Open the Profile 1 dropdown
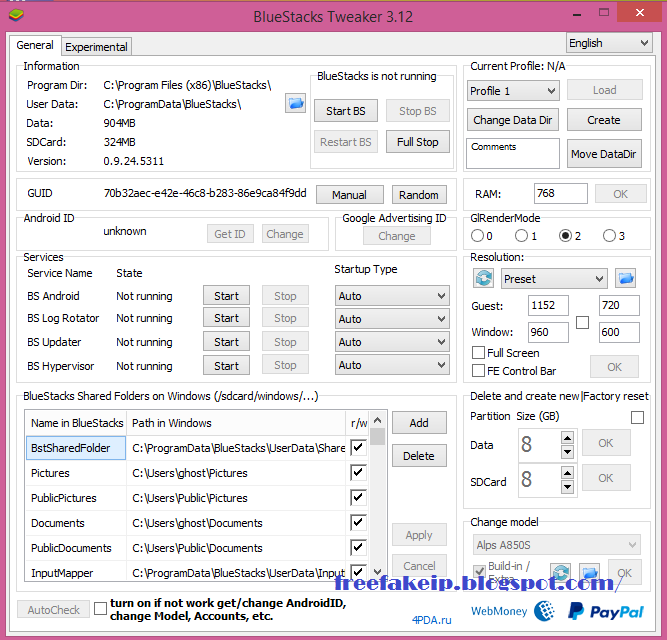Image resolution: width=667 pixels, height=640 pixels. pos(513,91)
